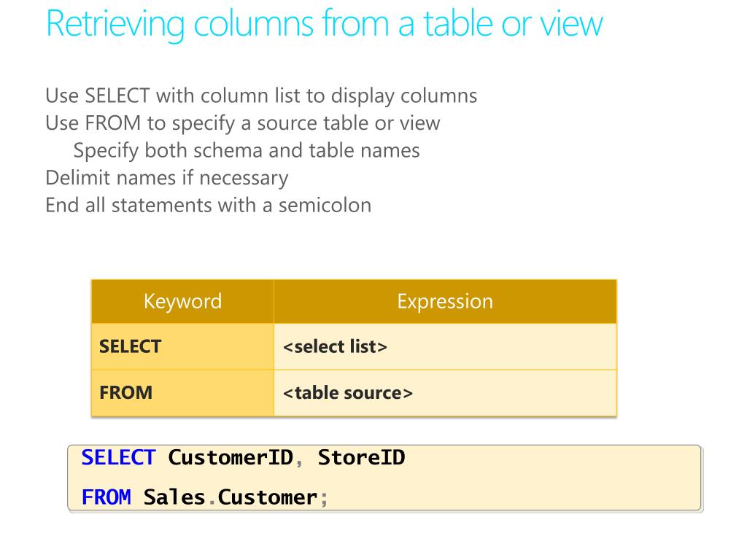This screenshot has height=560, width=747.
Task: Select the 'SELECT' keyword cell in the table
Action: tap(183, 346)
